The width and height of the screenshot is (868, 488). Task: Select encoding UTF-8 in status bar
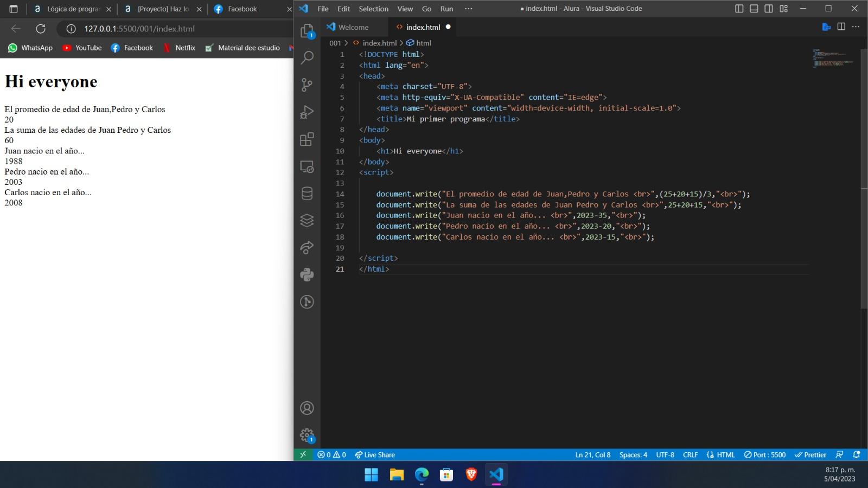tap(665, 454)
